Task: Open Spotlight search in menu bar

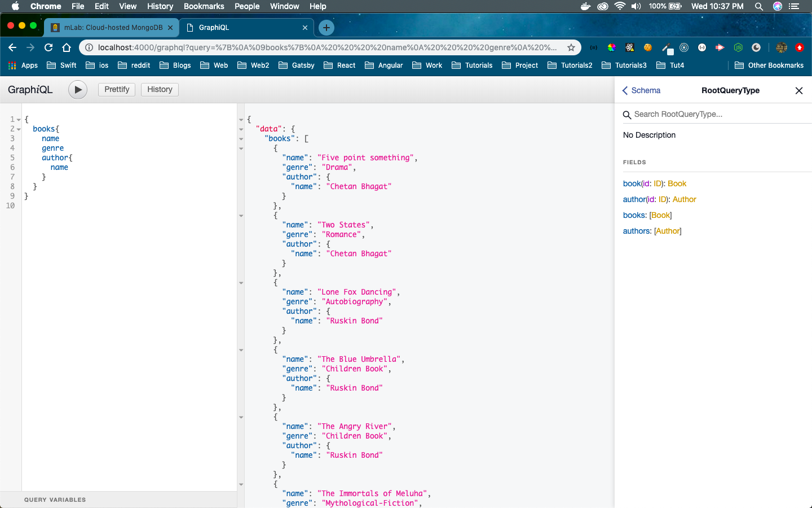Action: coord(759,6)
